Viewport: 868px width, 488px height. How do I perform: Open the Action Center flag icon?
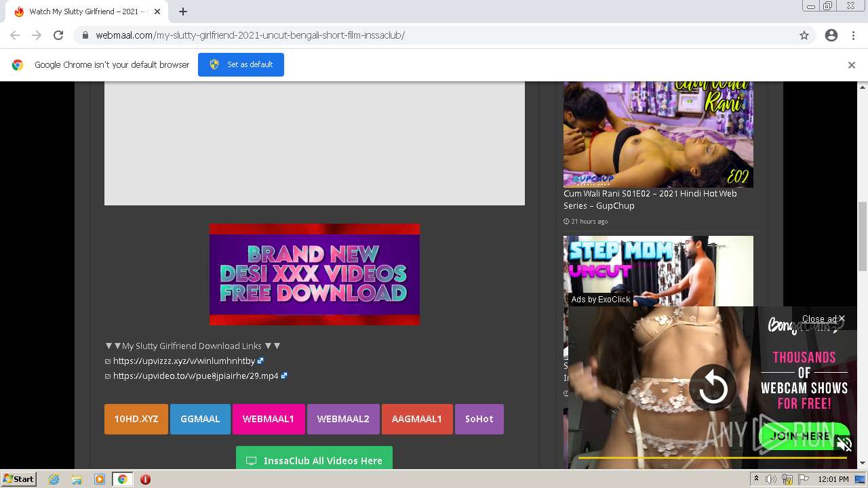pos(804,479)
